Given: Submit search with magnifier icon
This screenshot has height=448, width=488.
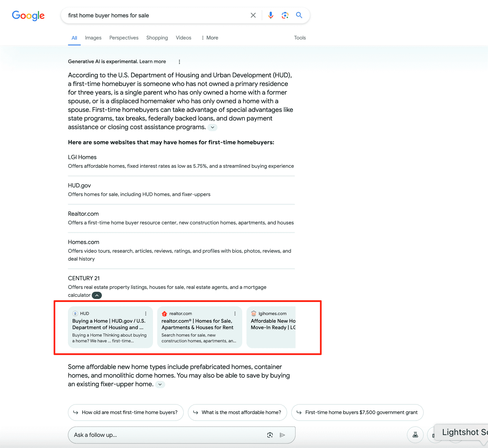Looking at the screenshot, I should click(x=299, y=15).
